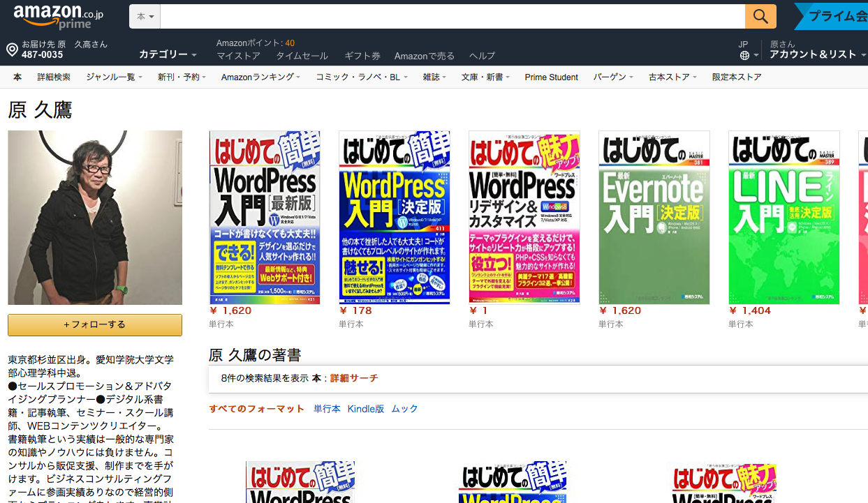
Task: Expand ジャンル一覧 menu
Action: click(x=114, y=77)
